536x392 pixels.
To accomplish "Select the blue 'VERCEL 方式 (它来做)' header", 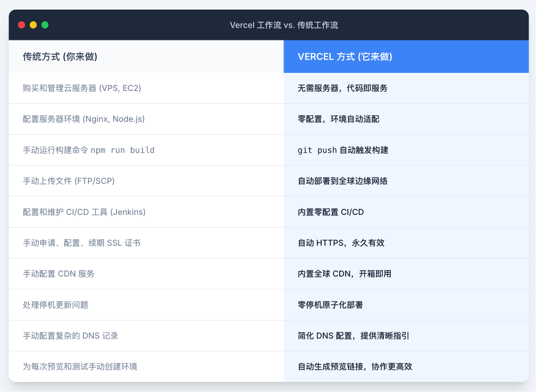I will [345, 56].
